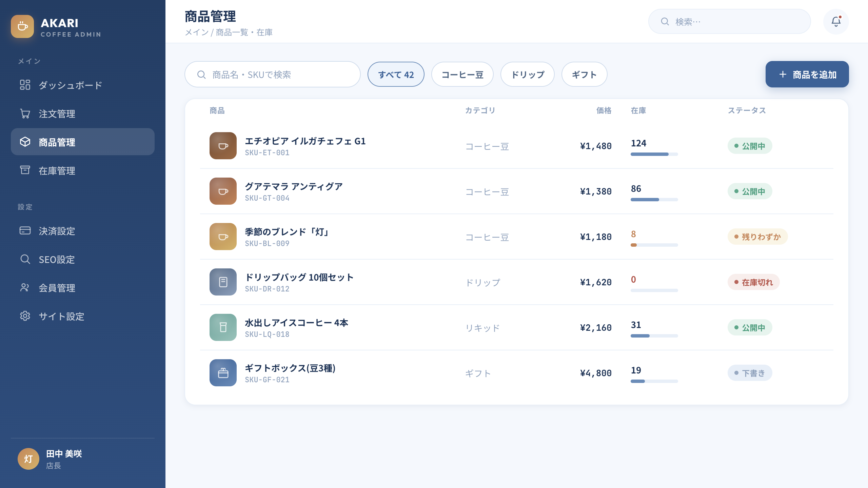Click the shopping cart icon for 注文管理
The width and height of the screenshot is (868, 488).
(25, 113)
